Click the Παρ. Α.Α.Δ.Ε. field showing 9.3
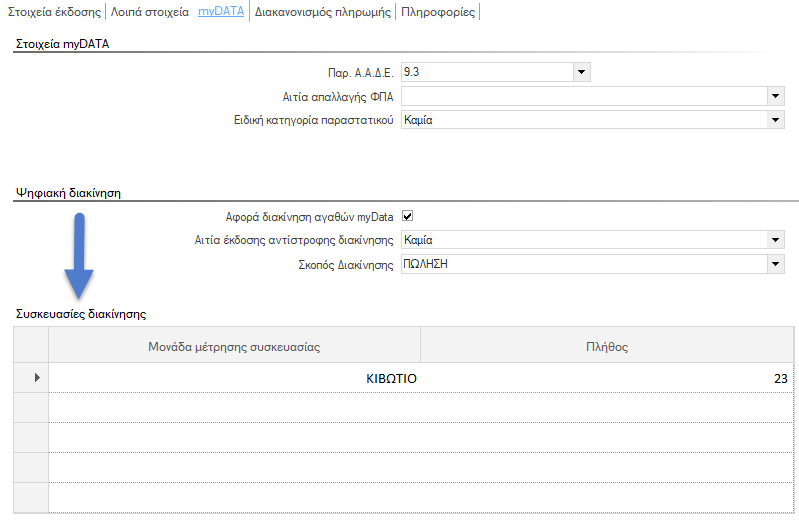 tap(487, 72)
